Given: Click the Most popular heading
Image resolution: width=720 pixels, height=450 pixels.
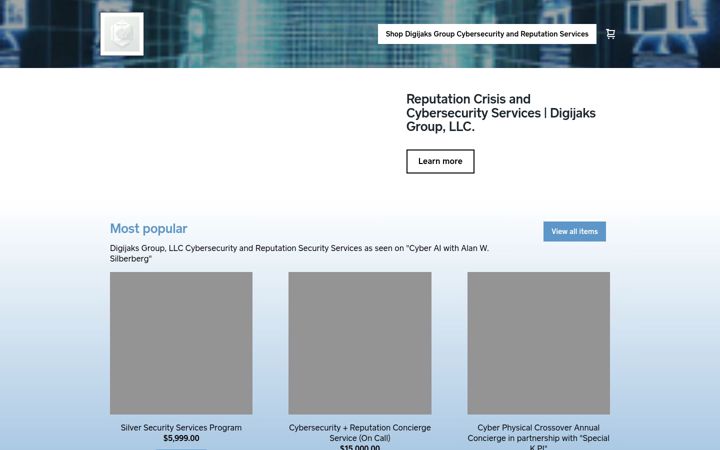Looking at the screenshot, I should point(148,229).
